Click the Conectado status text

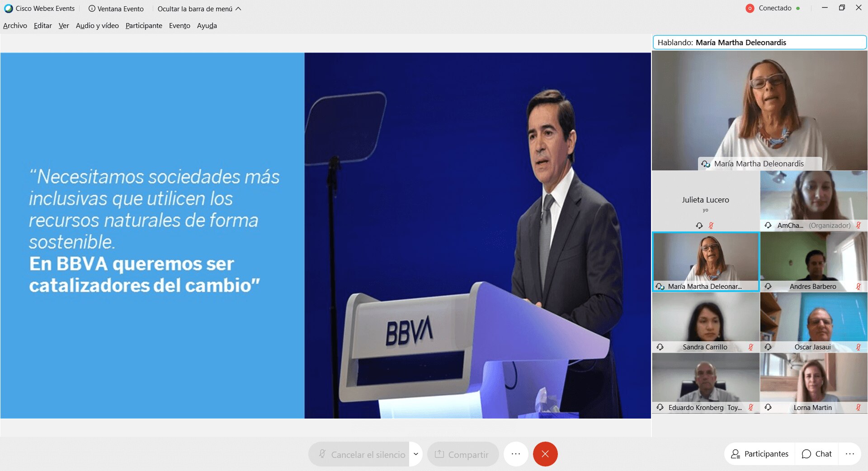pos(775,8)
